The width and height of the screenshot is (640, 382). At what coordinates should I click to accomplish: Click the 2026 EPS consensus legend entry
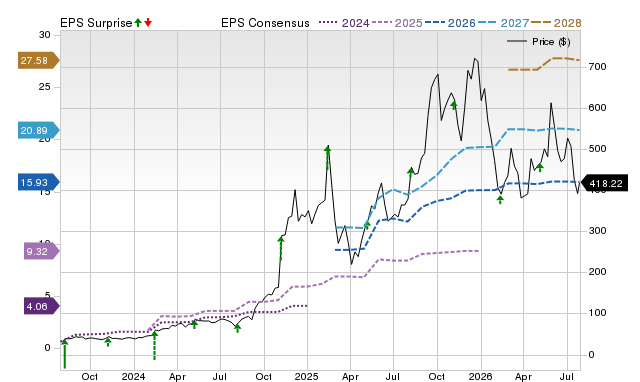click(x=450, y=23)
